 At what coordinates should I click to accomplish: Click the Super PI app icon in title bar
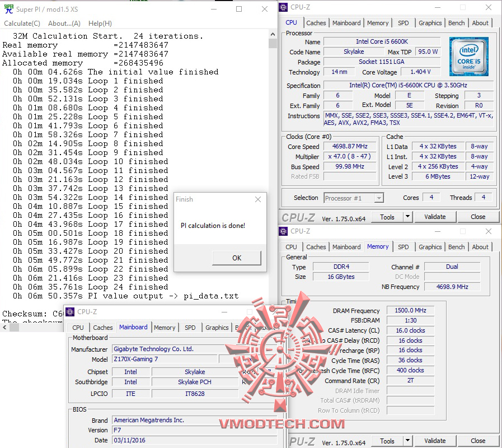(x=8, y=9)
